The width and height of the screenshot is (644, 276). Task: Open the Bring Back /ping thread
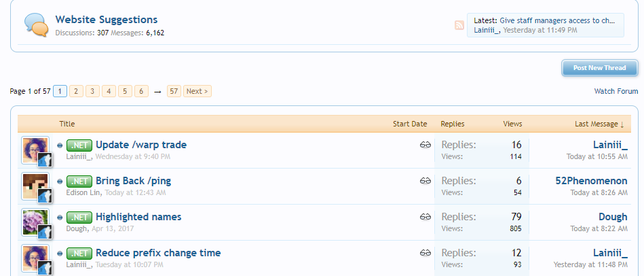[x=133, y=181]
